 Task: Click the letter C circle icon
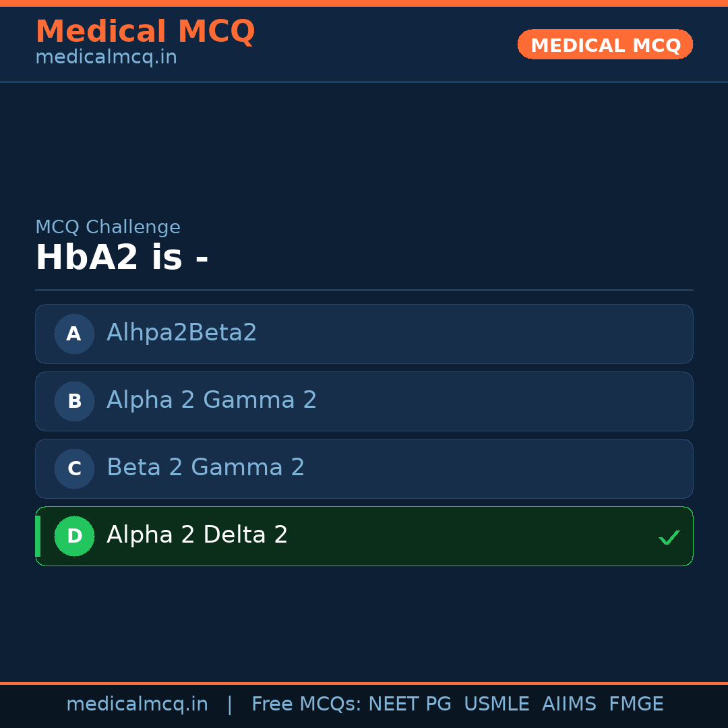[74, 468]
